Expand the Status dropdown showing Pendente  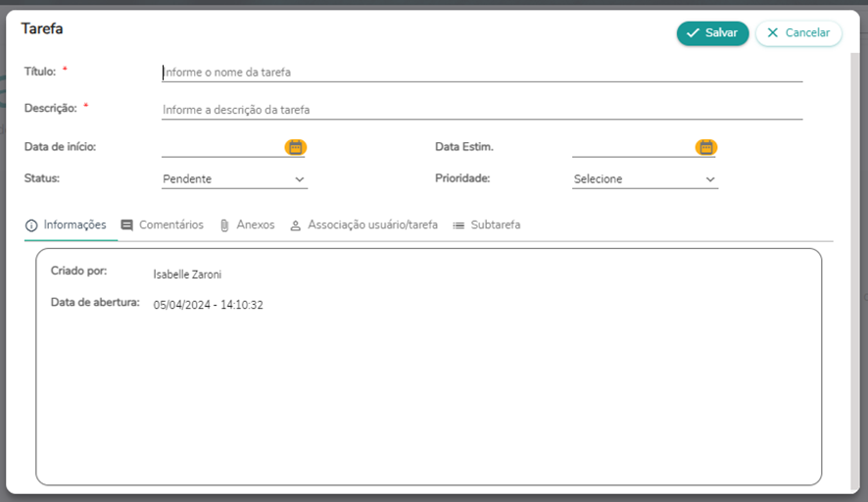click(x=234, y=179)
